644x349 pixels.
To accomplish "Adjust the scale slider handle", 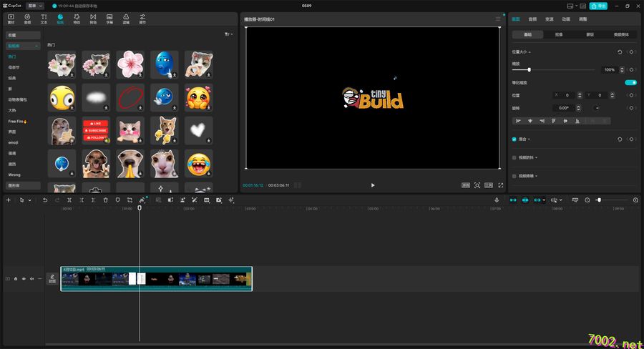I will click(529, 70).
